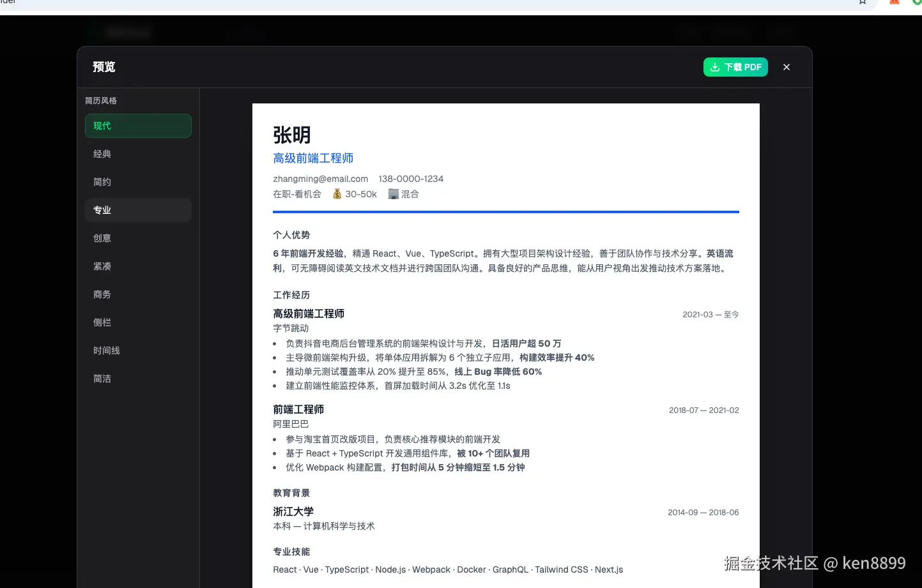This screenshot has width=922, height=588.
Task: Click the job title 前端工程师 at 阿里巴巴
Action: coord(298,409)
